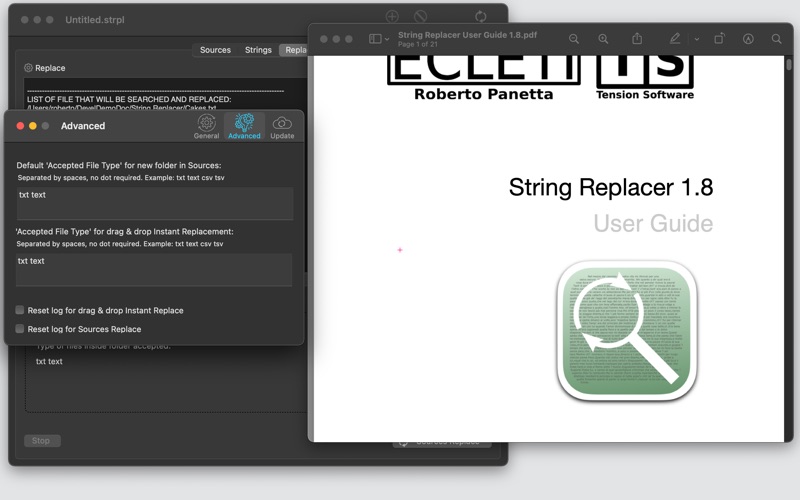800x500 pixels.
Task: Select the Advanced preferences pane
Action: pos(244,127)
